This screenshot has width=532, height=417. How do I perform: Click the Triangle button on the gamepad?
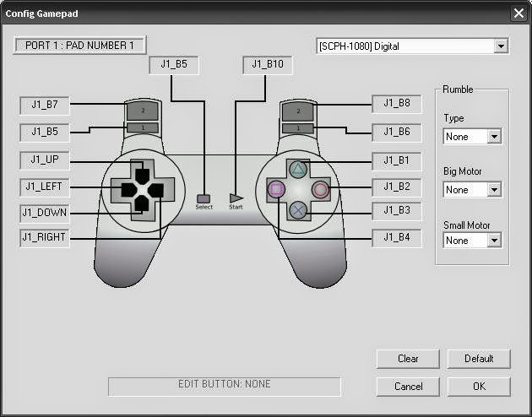tap(298, 169)
